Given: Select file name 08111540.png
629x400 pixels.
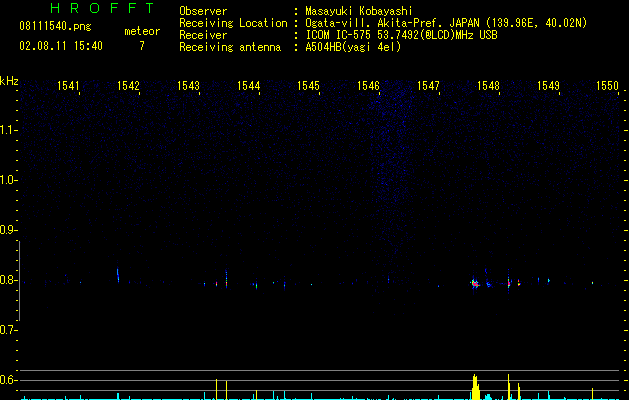Looking at the screenshot, I should tap(55, 27).
